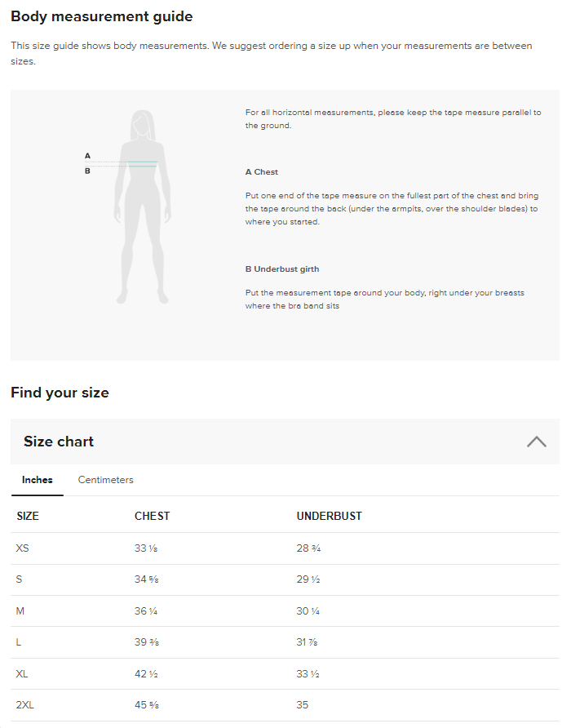
Task: Select the XS size row
Action: pyautogui.click(x=285, y=548)
